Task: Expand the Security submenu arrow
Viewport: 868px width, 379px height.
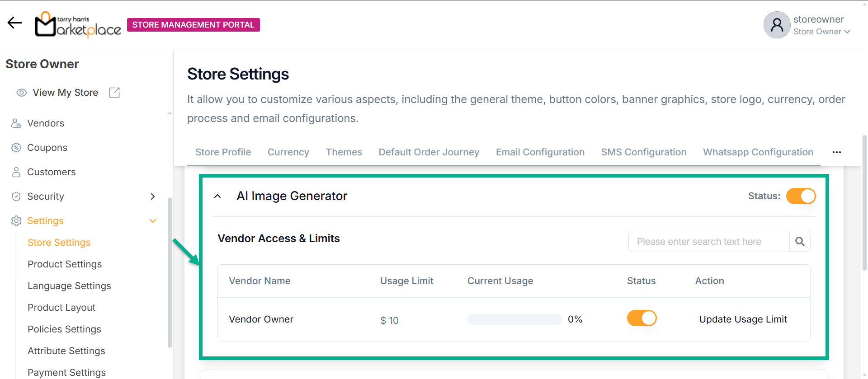Action: click(153, 197)
